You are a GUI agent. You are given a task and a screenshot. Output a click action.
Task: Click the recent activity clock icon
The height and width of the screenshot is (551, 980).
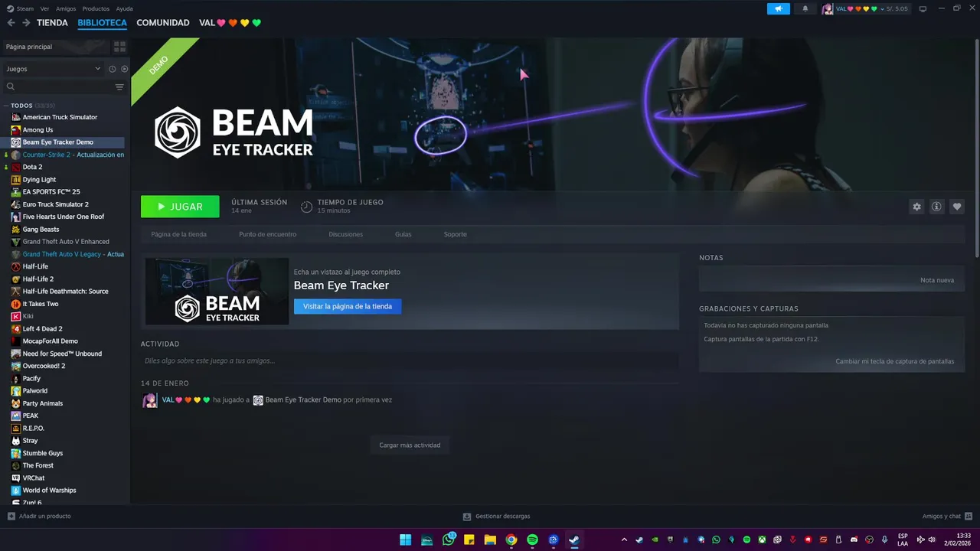click(112, 69)
